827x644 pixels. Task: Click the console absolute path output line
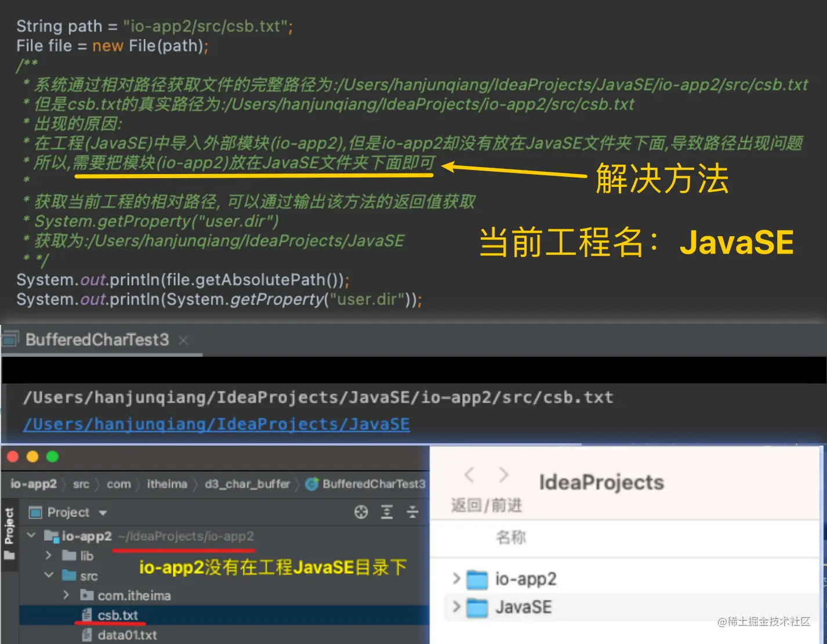(318, 397)
